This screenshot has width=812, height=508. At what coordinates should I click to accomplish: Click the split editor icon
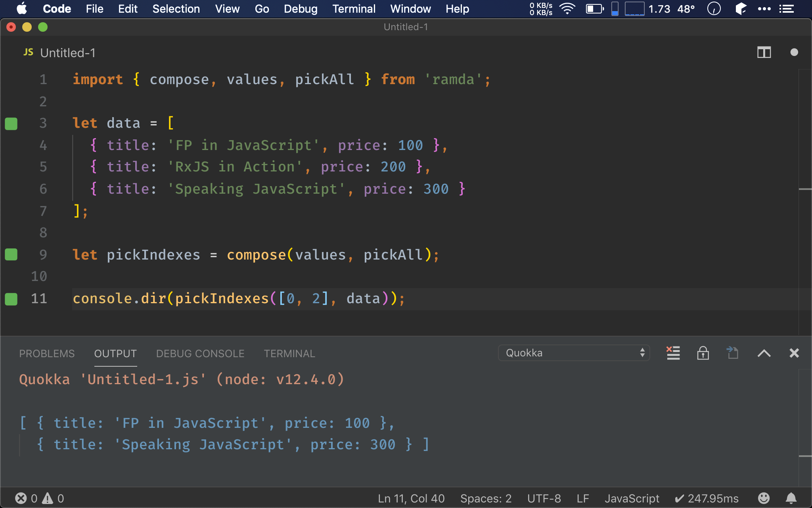(x=764, y=52)
